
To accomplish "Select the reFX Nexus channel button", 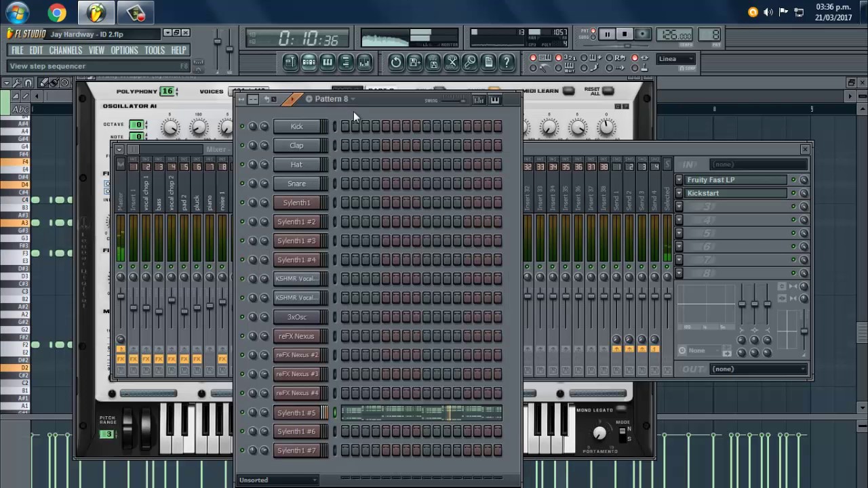I will pos(296,336).
